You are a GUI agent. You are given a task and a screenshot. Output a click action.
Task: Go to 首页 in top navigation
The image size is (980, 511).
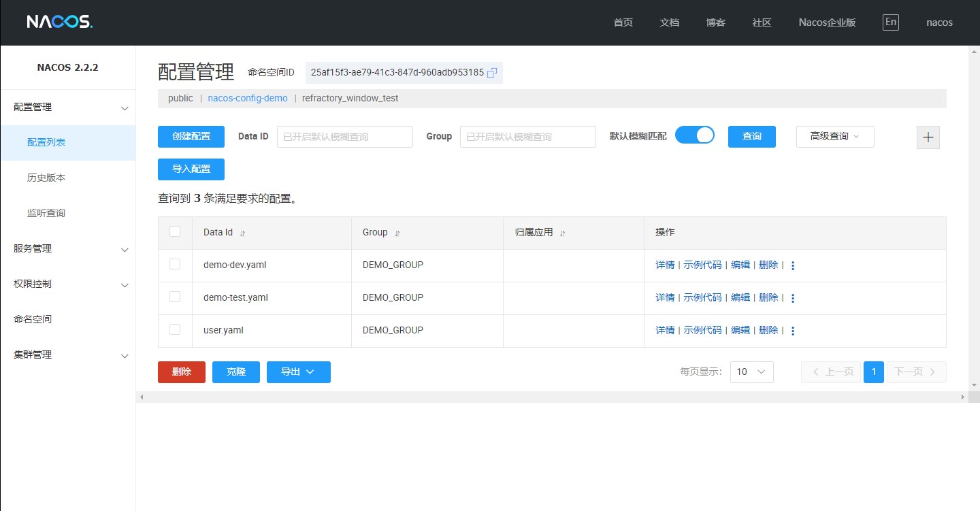point(623,22)
